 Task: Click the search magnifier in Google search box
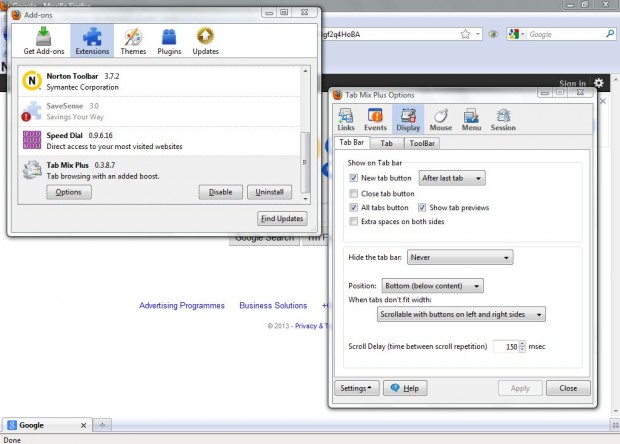(x=610, y=34)
